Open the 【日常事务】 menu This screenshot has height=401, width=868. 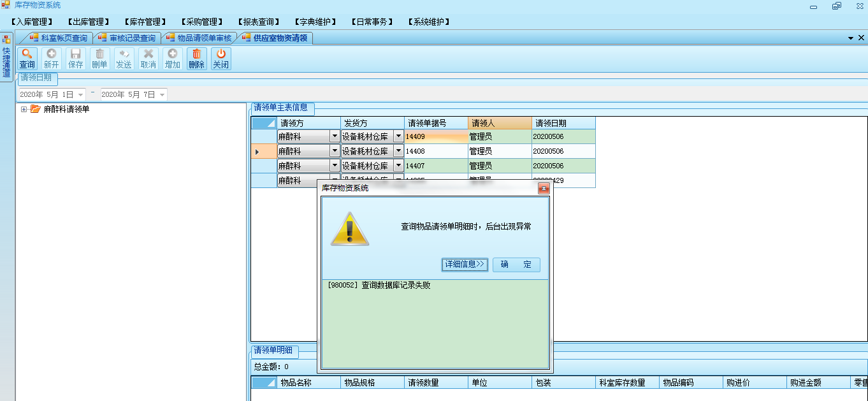pyautogui.click(x=372, y=22)
